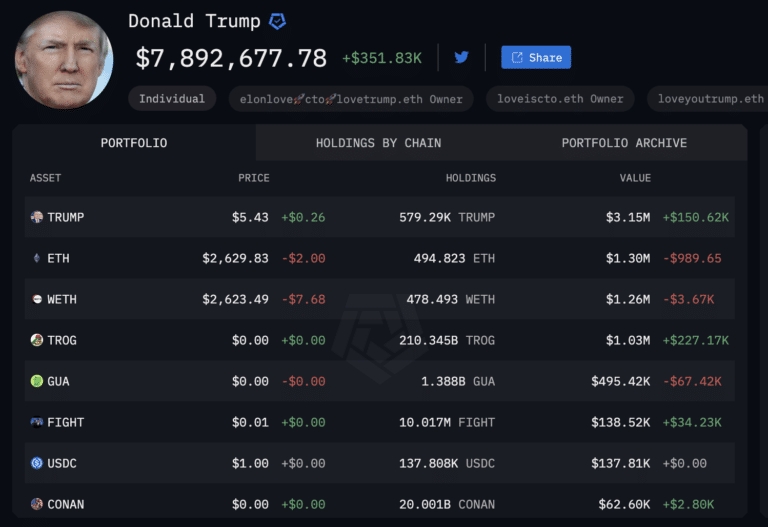The width and height of the screenshot is (768, 527).
Task: Click the +$227.17K TROG value change
Action: tap(696, 340)
